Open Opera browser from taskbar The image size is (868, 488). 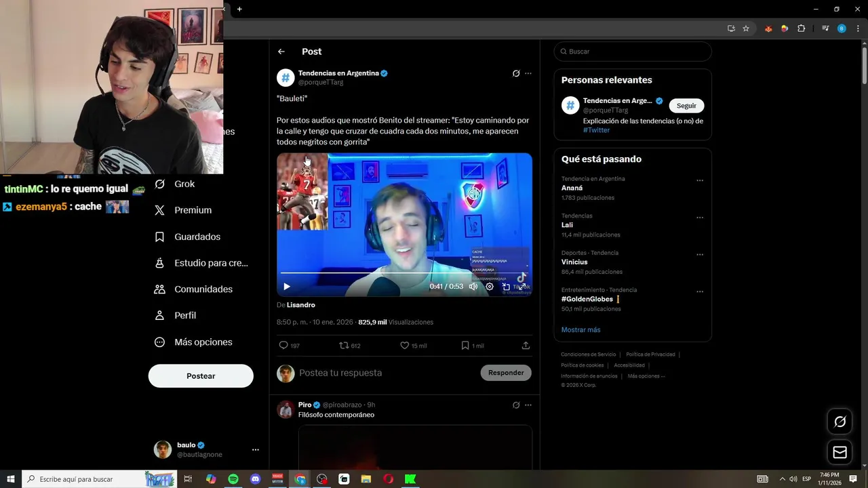388,479
